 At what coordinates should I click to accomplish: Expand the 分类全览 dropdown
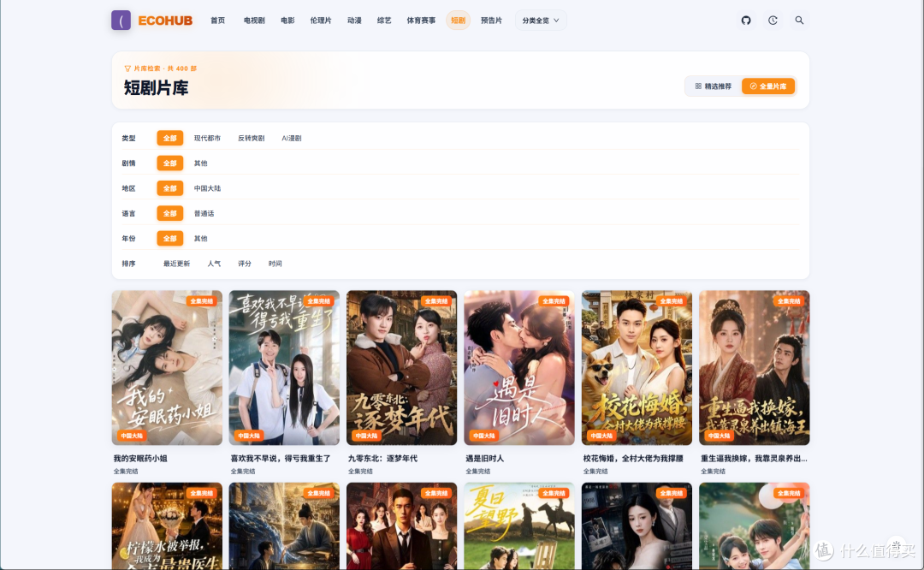point(541,20)
